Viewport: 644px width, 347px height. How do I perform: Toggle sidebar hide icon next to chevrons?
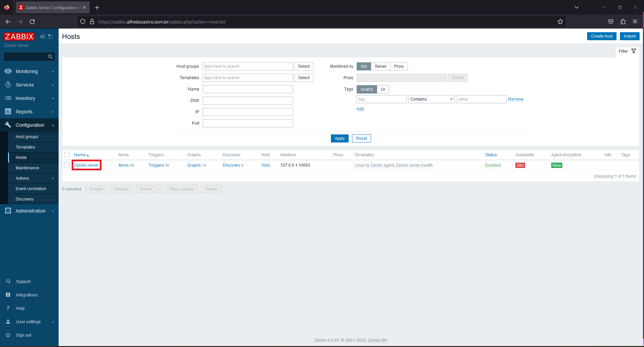(x=51, y=37)
